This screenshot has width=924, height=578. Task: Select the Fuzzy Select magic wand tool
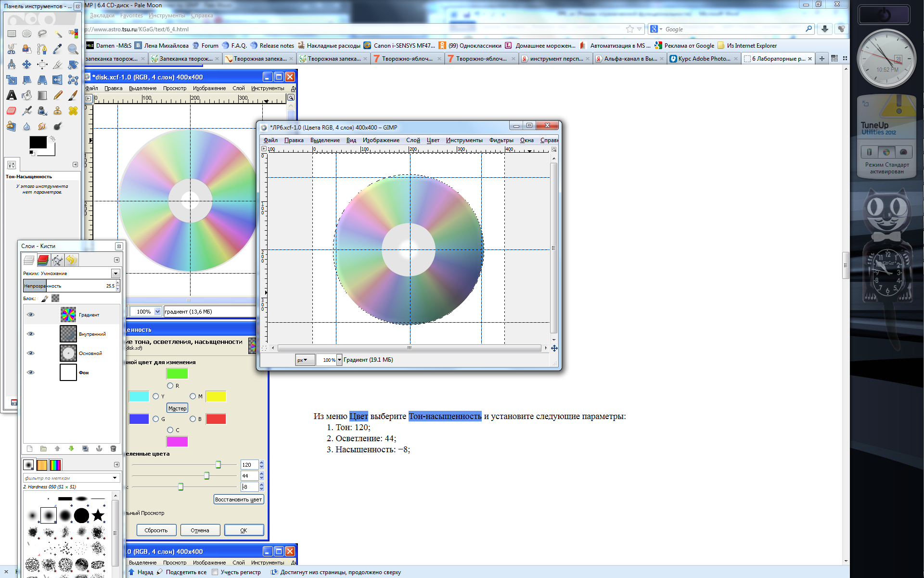pyautogui.click(x=58, y=34)
